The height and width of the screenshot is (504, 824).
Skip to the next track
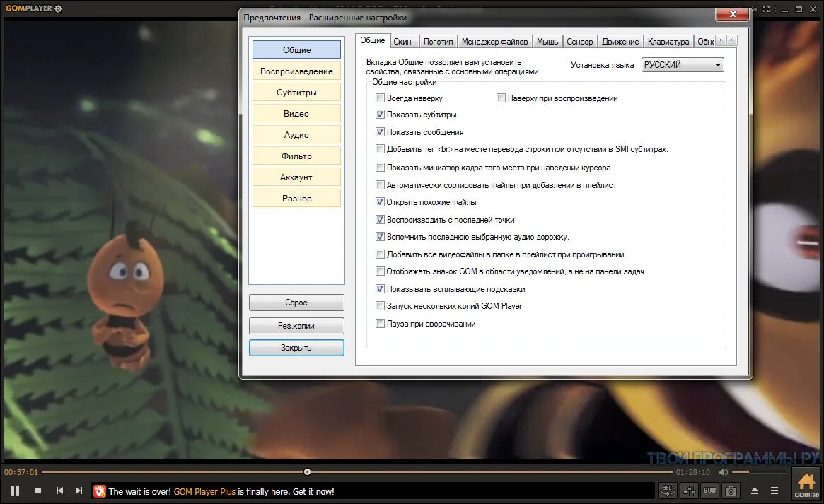(x=79, y=491)
